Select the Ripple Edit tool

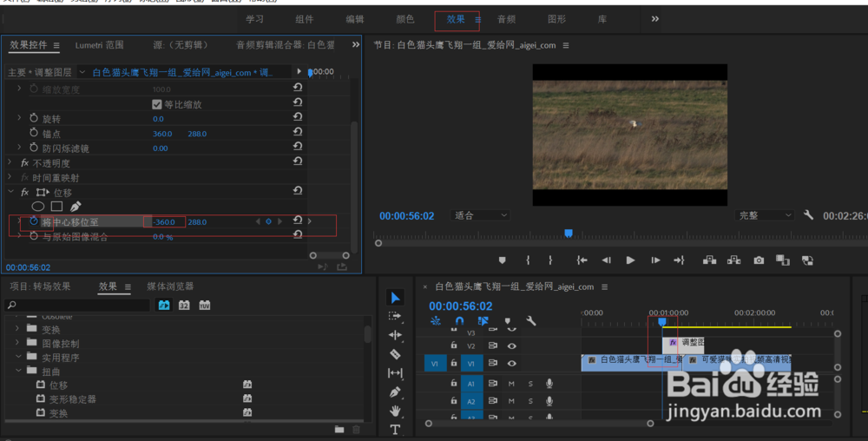(395, 335)
